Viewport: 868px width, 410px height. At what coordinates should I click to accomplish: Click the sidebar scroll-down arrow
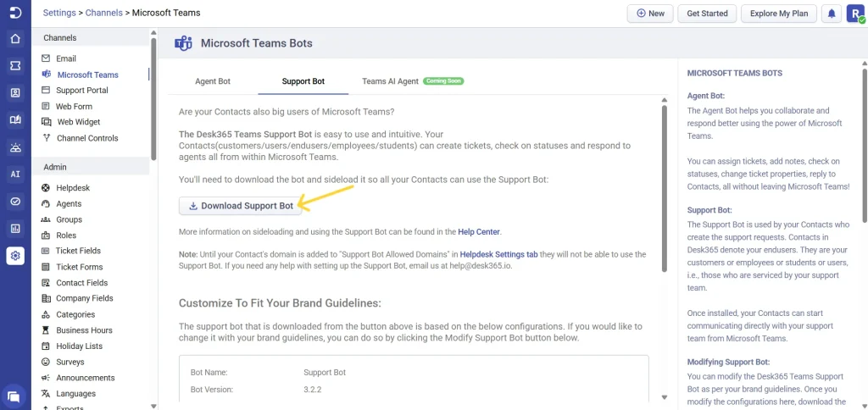click(153, 406)
